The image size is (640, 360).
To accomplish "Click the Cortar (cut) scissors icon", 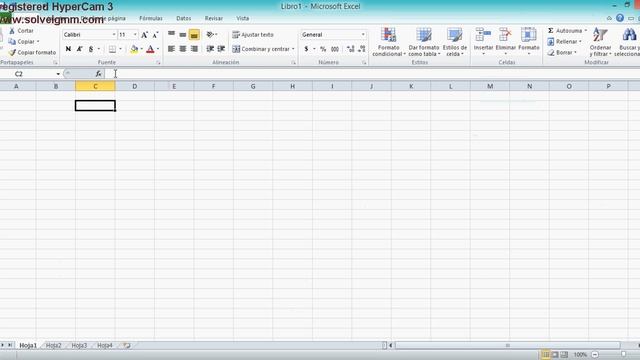I will coord(12,31).
